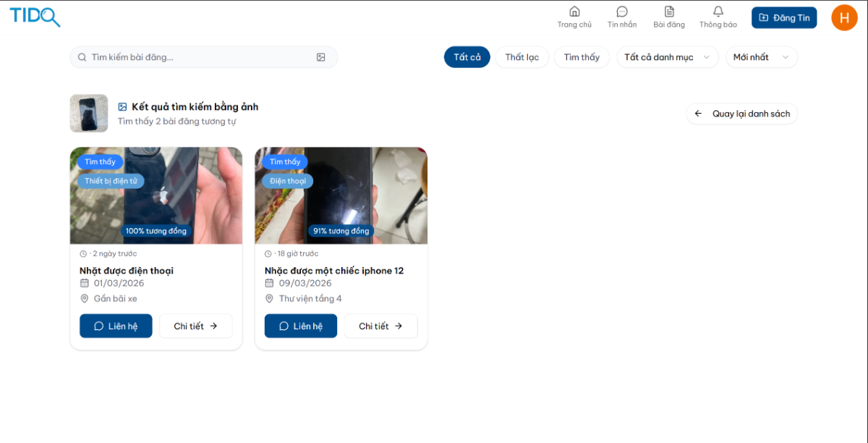Click Quay lại danh sách button
This screenshot has width=868, height=443.
(742, 114)
